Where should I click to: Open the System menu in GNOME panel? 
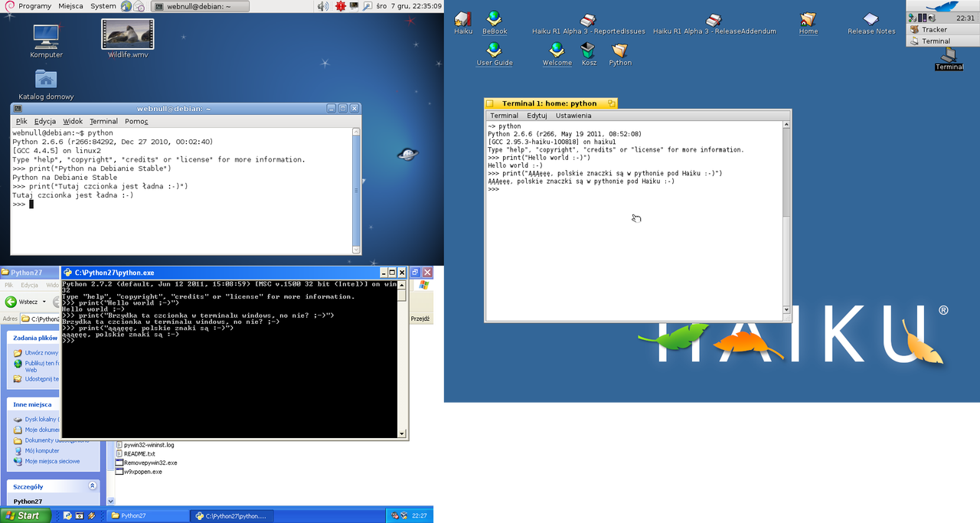pos(103,6)
